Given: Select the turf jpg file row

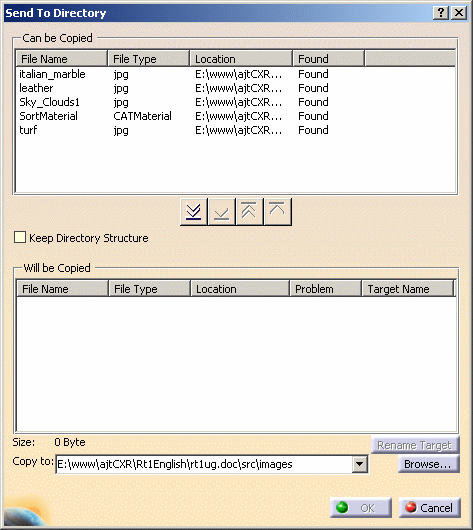Looking at the screenshot, I should click(235, 130).
